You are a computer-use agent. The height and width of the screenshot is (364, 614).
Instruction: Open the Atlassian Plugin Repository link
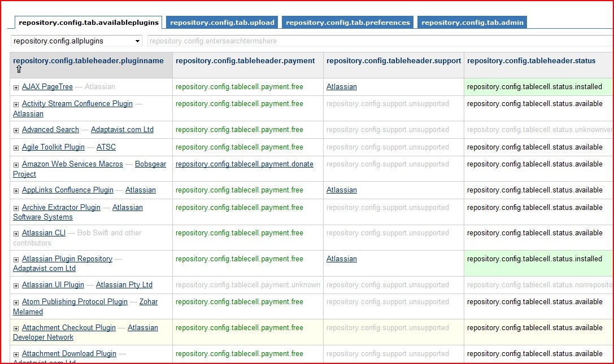coord(67,258)
